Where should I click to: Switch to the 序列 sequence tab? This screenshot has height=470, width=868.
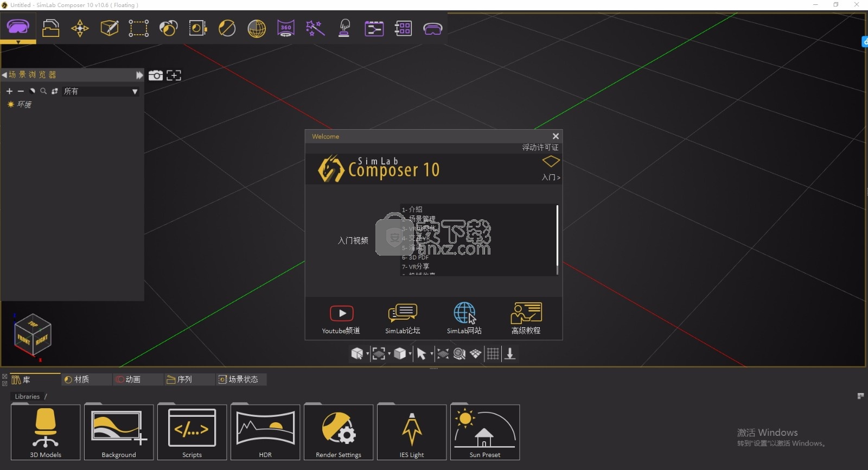190,379
